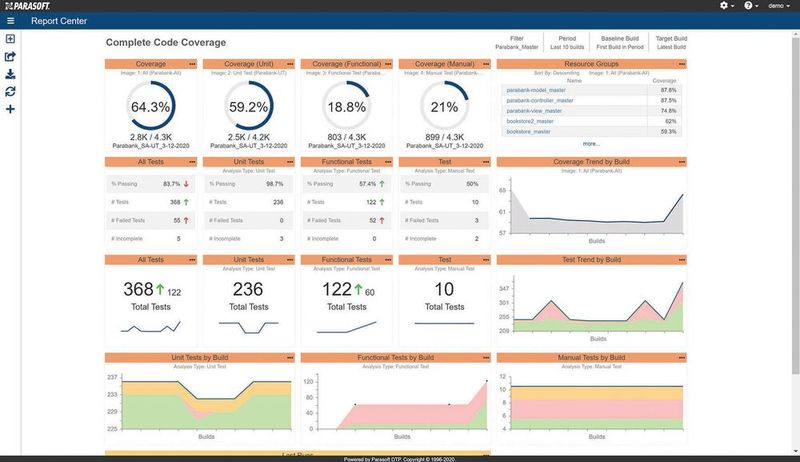Open bookstore_master resource group
Viewport: 800px width, 462px height.
click(528, 132)
